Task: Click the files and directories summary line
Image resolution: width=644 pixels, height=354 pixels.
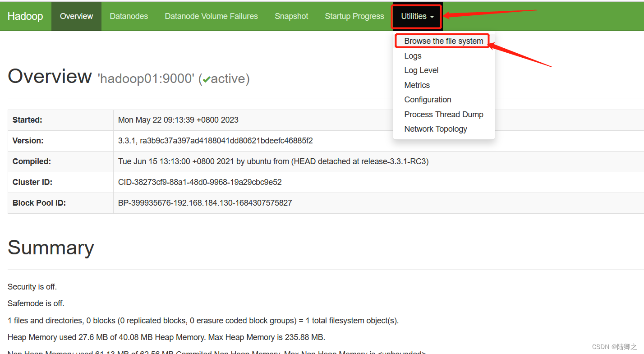Action: [x=203, y=321]
